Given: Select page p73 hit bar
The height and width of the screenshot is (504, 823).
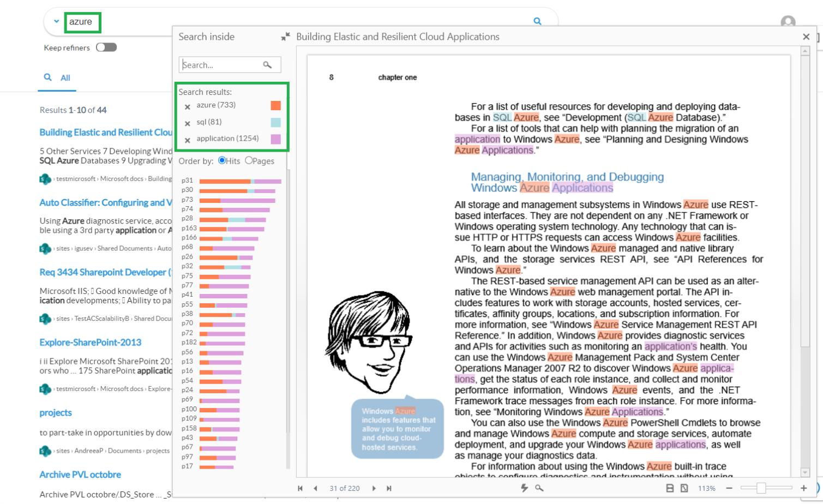Looking at the screenshot, I should (237, 201).
